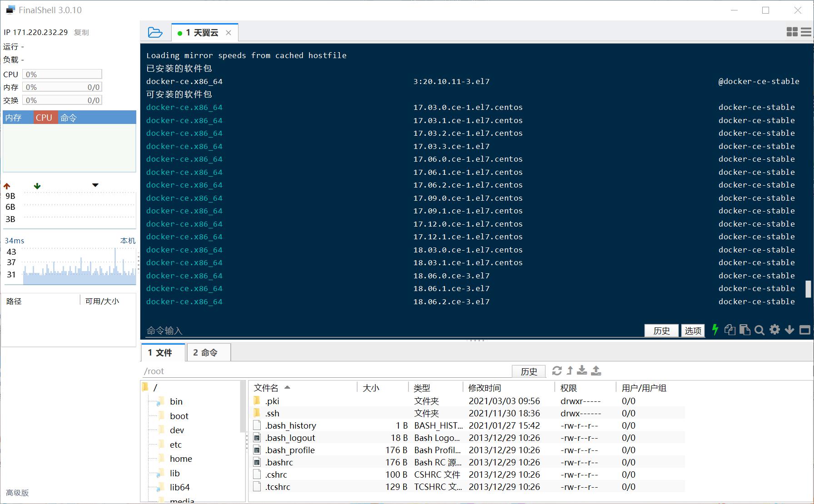Close the 天翼云 session tab
This screenshot has height=504, width=814.
coord(228,33)
